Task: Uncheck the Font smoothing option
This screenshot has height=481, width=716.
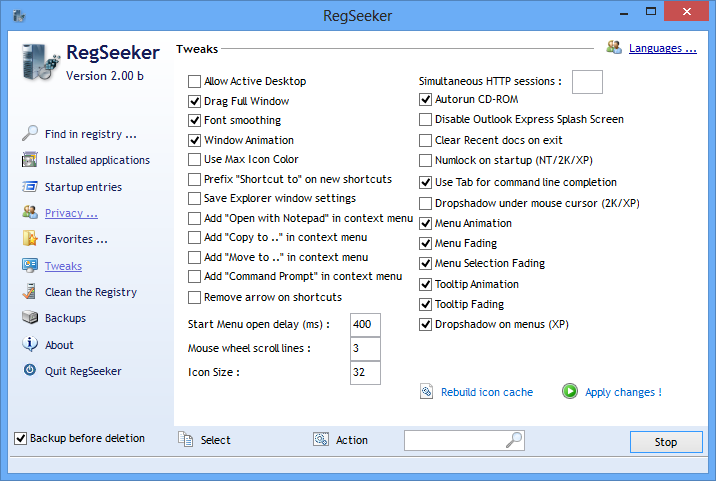Action: point(195,120)
